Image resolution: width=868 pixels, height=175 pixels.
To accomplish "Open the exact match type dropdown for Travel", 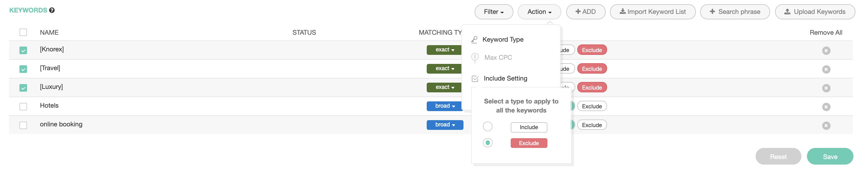I will point(444,69).
